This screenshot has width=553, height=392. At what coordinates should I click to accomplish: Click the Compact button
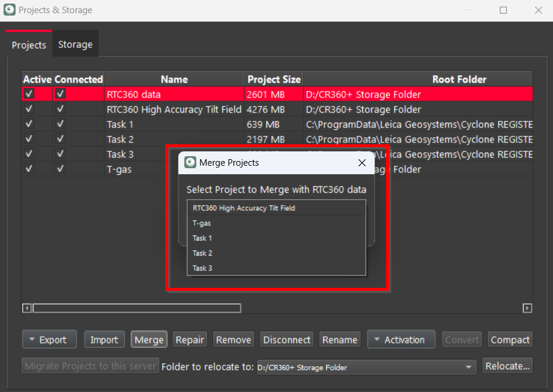[x=510, y=340]
